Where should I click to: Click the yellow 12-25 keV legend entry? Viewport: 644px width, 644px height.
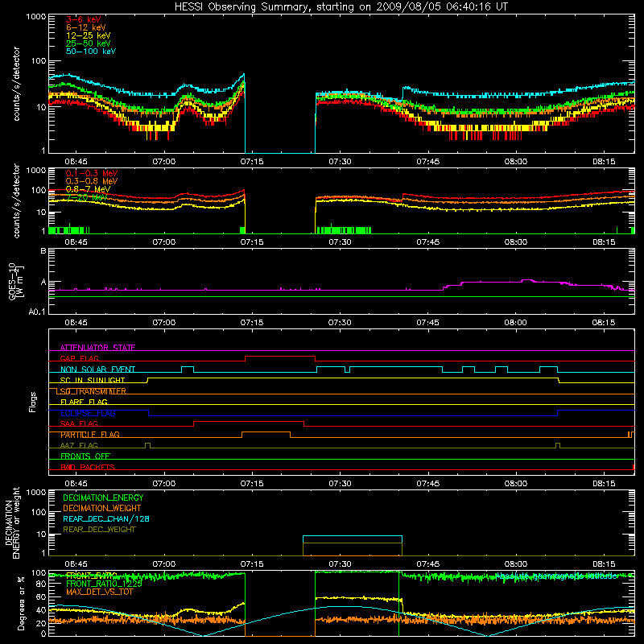pyautogui.click(x=89, y=35)
